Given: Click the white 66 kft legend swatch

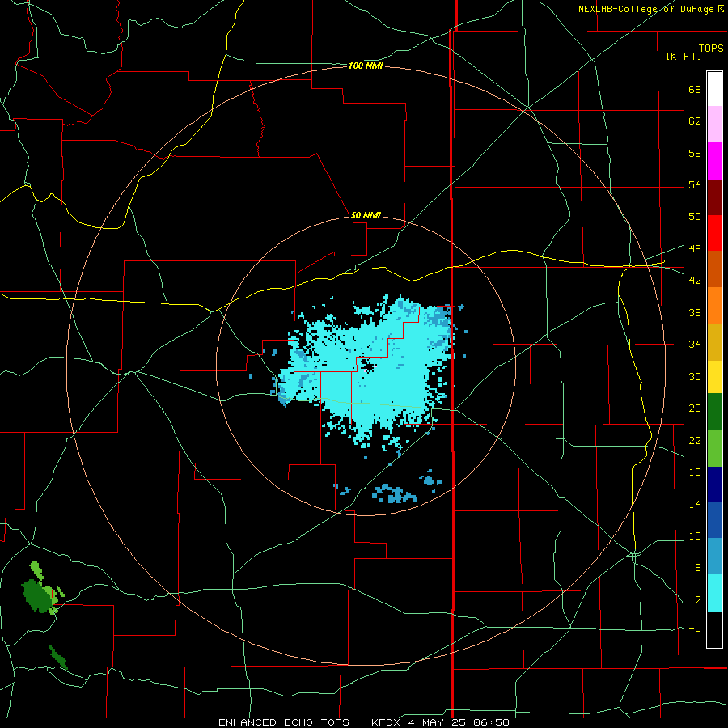Looking at the screenshot, I should click(x=714, y=89).
